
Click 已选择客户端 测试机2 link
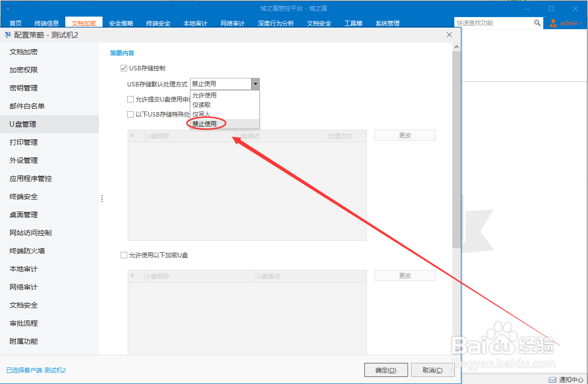coord(36,370)
